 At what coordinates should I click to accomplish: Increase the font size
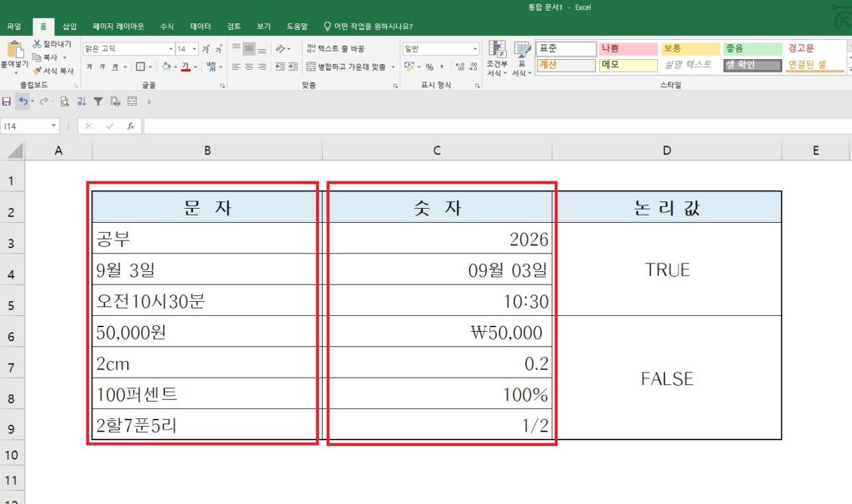206,49
